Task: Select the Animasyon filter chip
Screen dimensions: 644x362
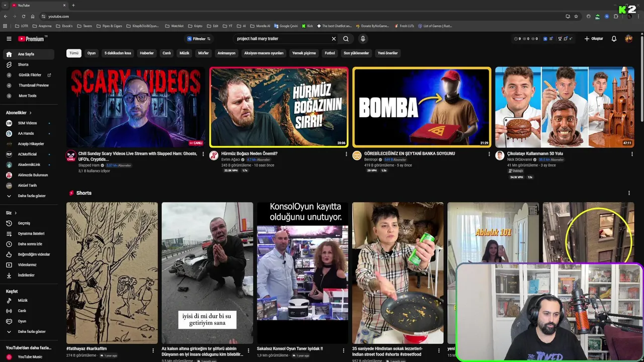Action: tap(226, 53)
